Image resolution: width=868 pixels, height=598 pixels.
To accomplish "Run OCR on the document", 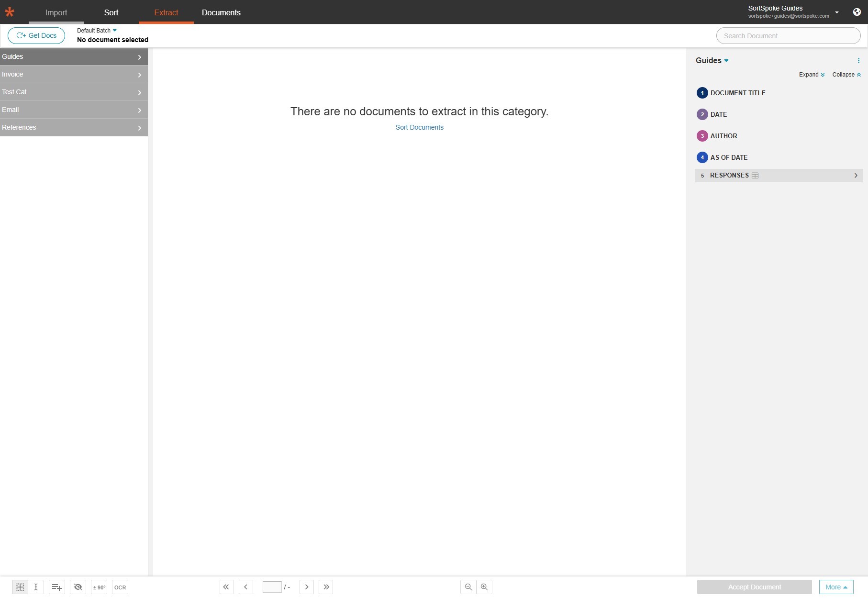I will (x=119, y=587).
